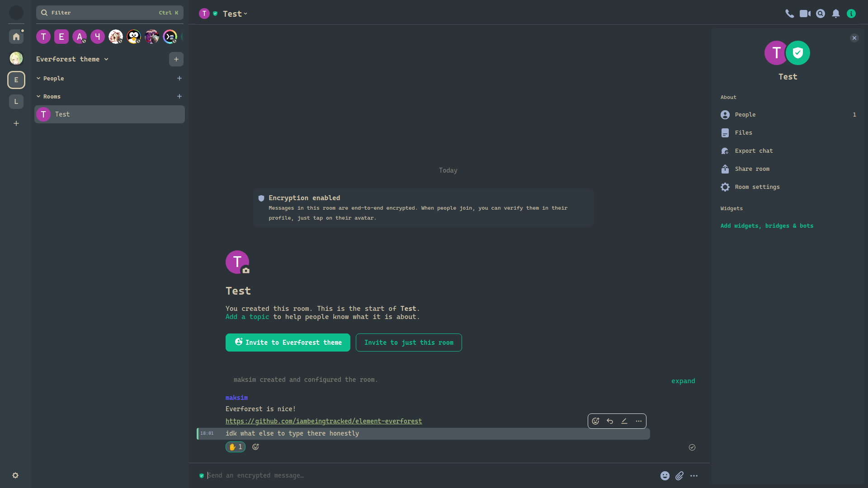Select Export chat option
868x488 pixels.
click(x=754, y=150)
